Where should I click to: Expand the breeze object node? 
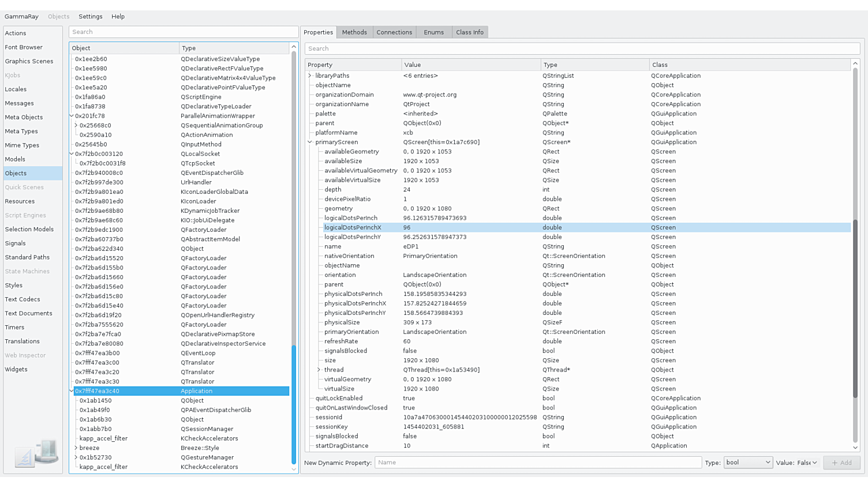76,448
